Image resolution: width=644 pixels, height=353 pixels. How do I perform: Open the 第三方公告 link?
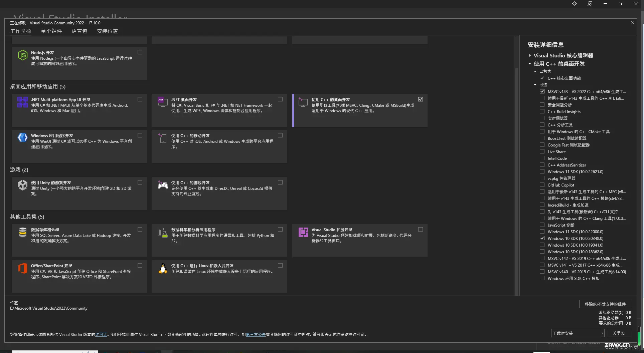click(256, 334)
